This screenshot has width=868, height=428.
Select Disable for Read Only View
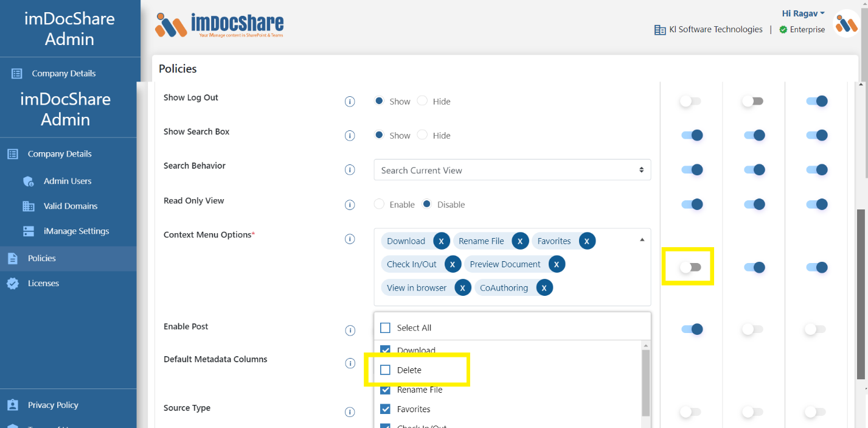[x=427, y=204]
